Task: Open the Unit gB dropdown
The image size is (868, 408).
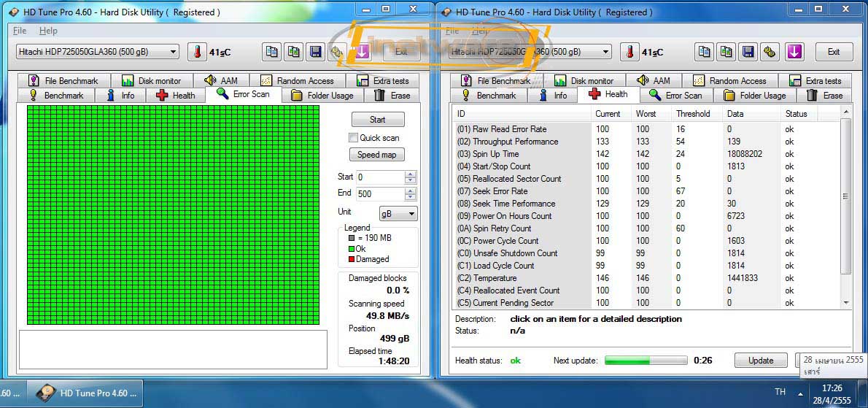Action: pyautogui.click(x=398, y=213)
